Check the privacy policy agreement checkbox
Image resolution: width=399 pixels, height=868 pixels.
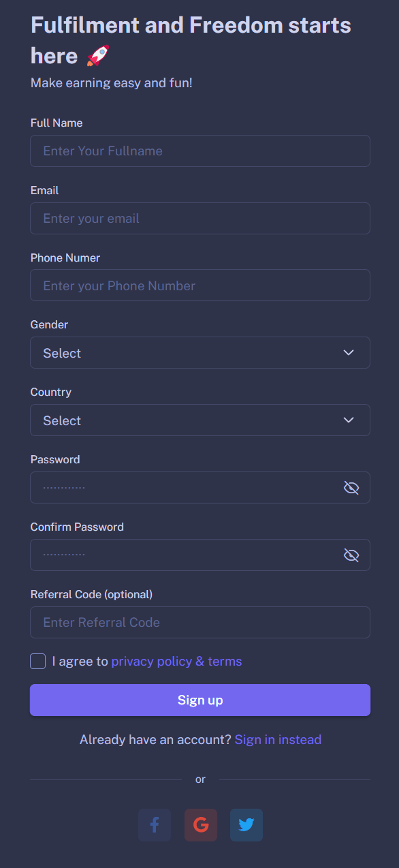[38, 661]
